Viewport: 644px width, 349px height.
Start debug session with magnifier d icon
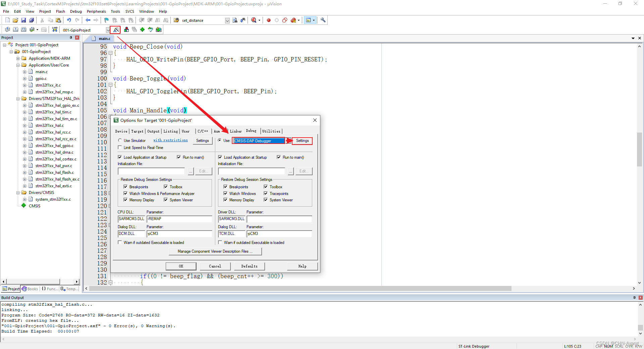[x=254, y=20]
